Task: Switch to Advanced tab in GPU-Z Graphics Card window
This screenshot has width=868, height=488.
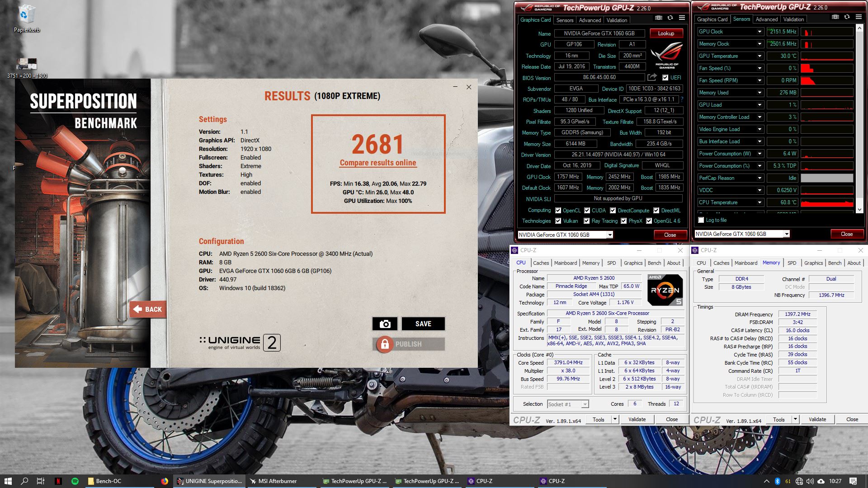Action: [590, 20]
